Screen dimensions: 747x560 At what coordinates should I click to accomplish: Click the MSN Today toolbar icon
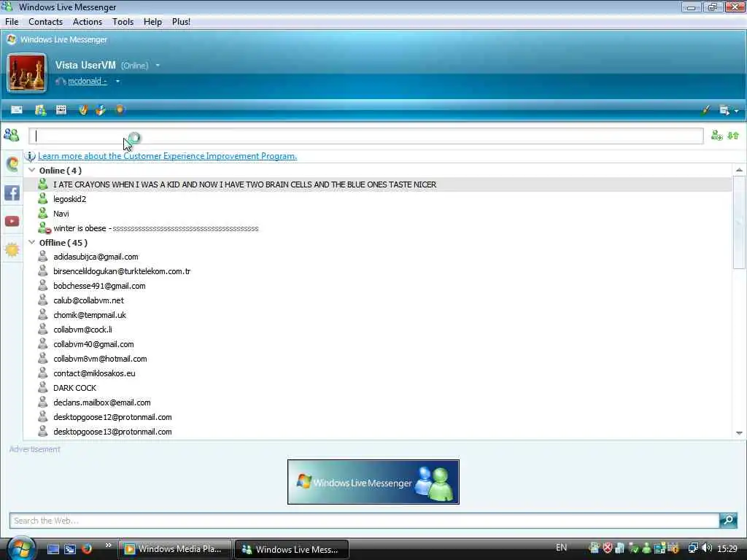[x=41, y=110]
